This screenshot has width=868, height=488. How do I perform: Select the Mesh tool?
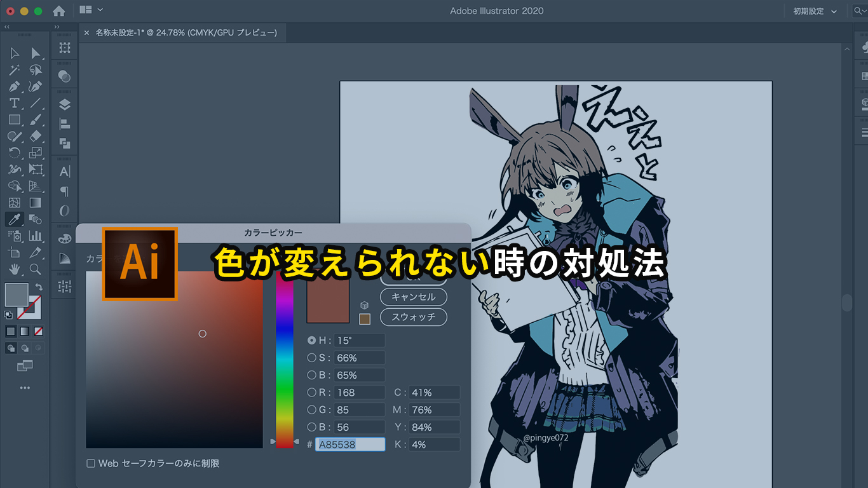point(14,203)
